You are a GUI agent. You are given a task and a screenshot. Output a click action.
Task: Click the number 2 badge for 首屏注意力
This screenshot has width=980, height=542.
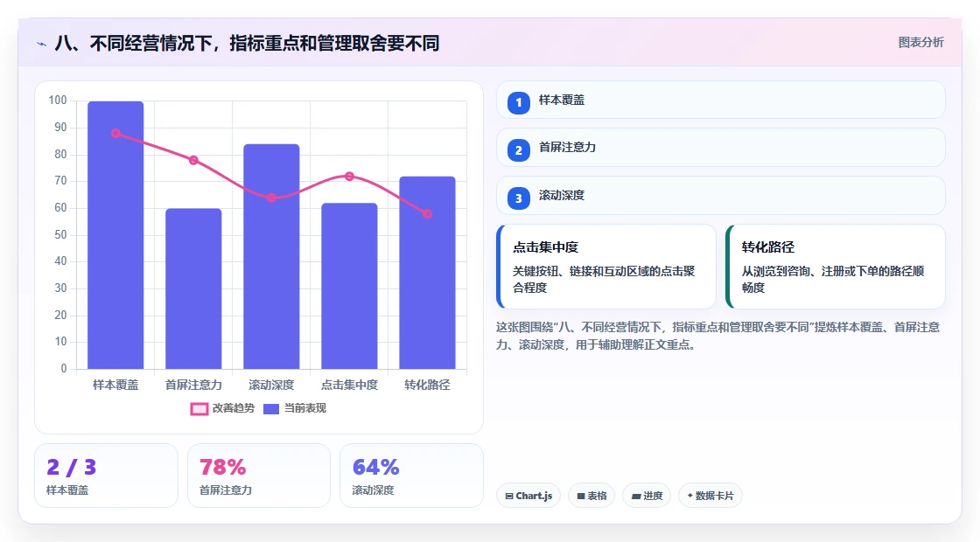tap(518, 149)
